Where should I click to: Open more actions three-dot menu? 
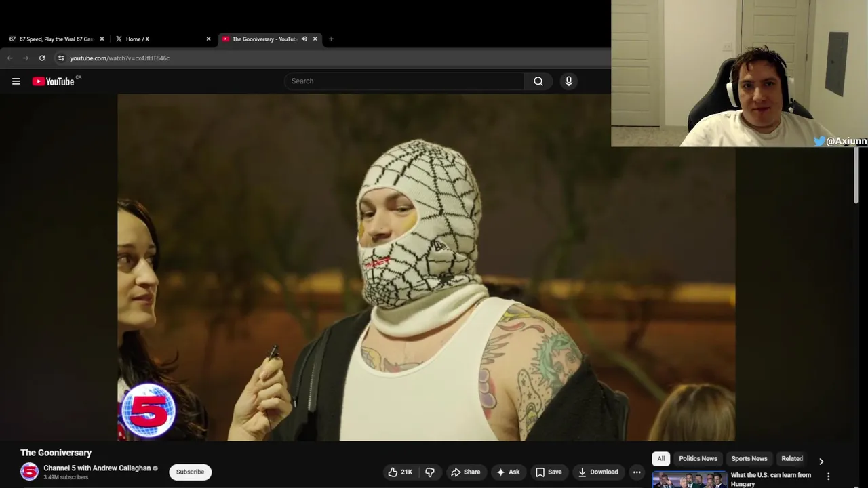coord(637,472)
